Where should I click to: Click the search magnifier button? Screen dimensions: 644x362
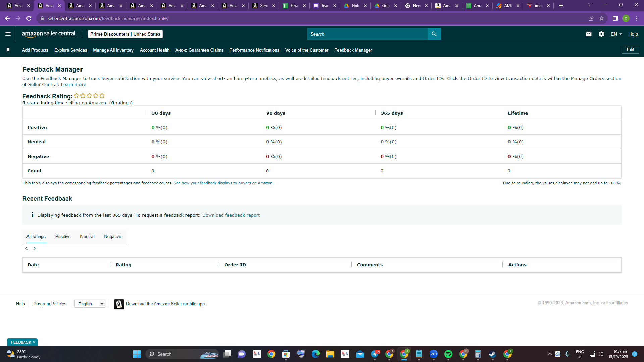pyautogui.click(x=434, y=34)
